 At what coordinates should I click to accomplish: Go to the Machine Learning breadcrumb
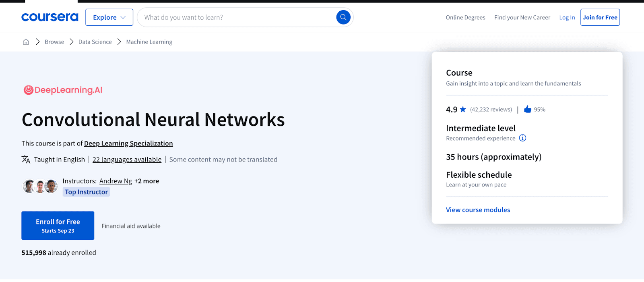pyautogui.click(x=149, y=42)
